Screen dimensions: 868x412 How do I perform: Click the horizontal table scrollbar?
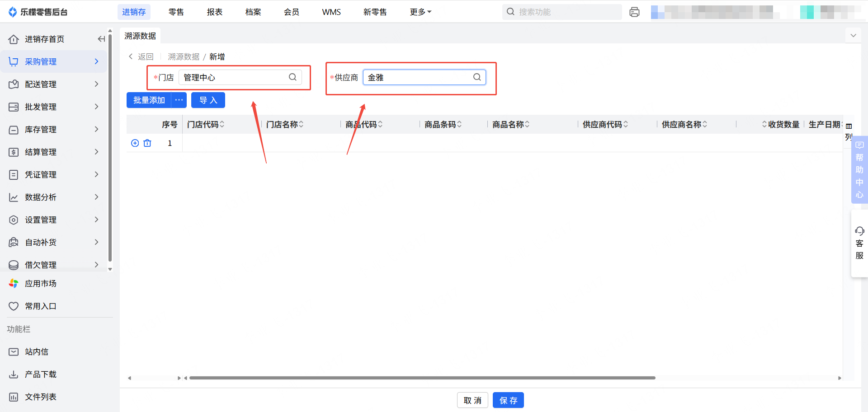[x=422, y=378]
